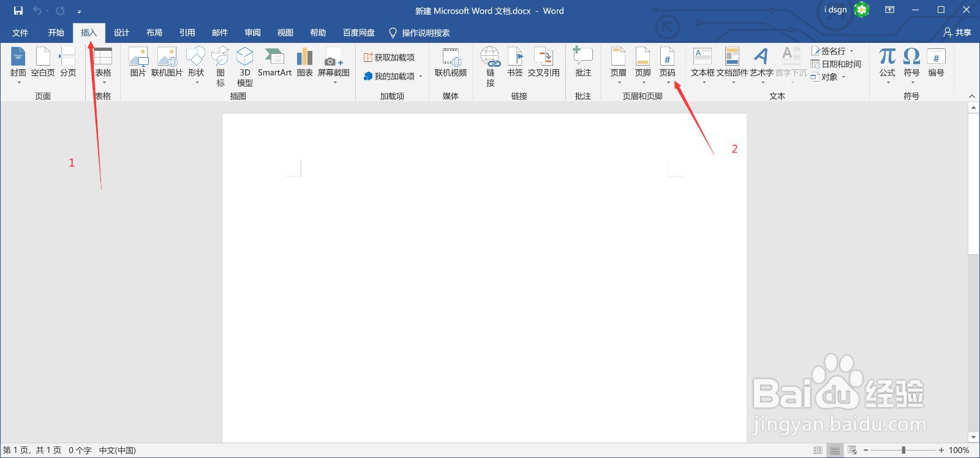980x458 pixels.
Task: Collapse the ribbon with the chevron
Action: (972, 96)
